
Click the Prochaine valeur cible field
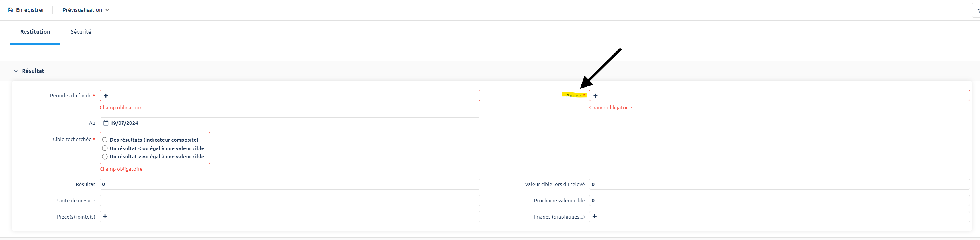[x=779, y=201]
